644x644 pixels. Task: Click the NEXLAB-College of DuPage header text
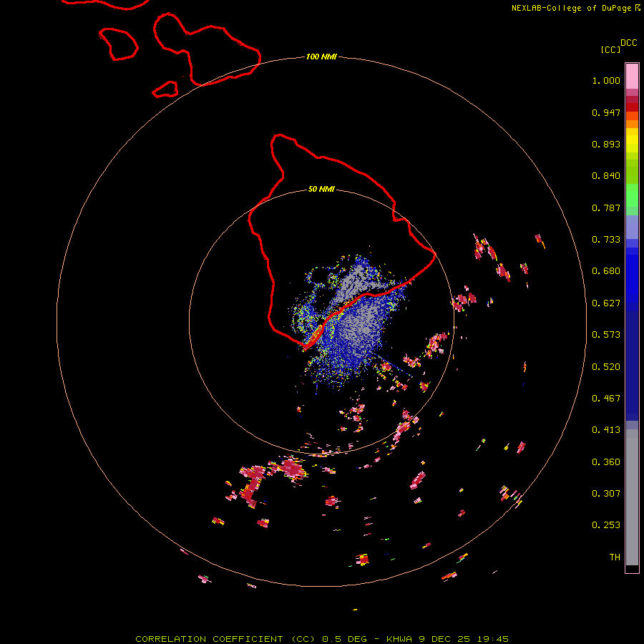[x=576, y=8]
